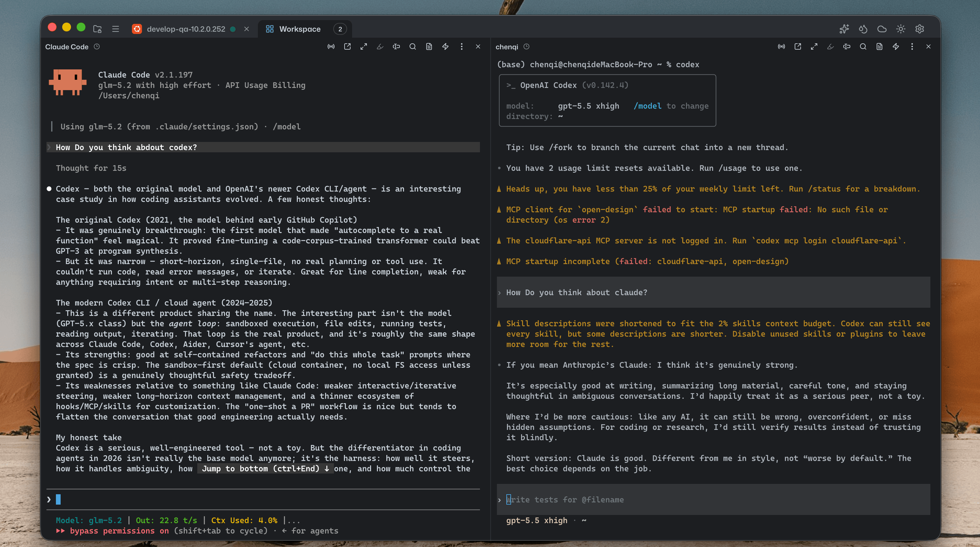Toggle broadcast input in chenqi pane
This screenshot has width=980, height=547.
click(x=781, y=46)
